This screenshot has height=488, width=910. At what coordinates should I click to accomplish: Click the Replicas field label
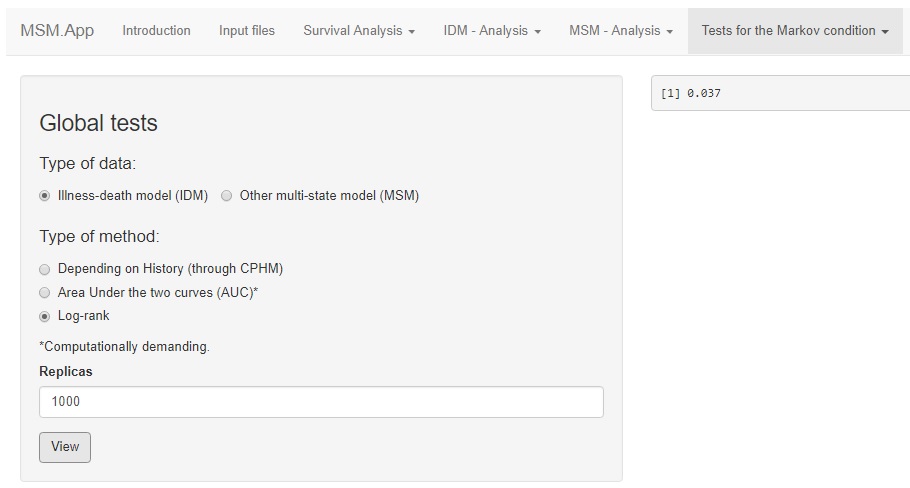click(x=66, y=372)
